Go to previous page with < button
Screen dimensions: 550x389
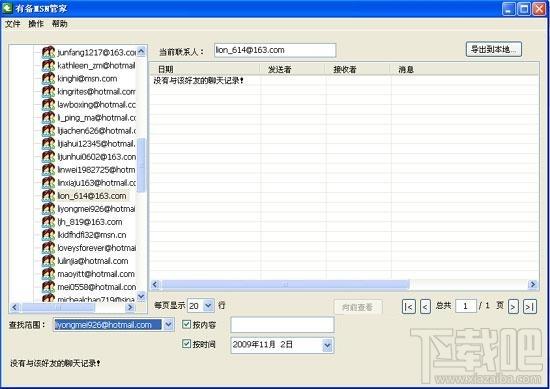[425, 307]
